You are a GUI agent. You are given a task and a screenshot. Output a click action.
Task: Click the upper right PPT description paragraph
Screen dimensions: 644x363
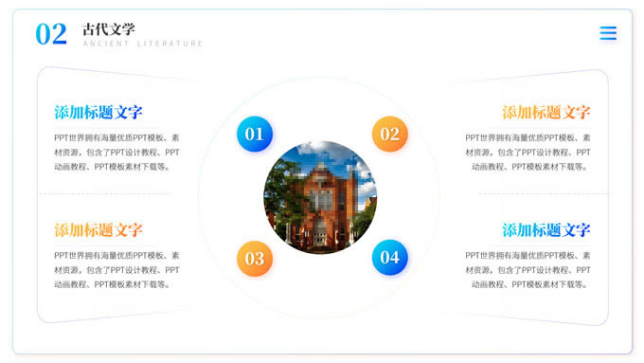point(528,152)
